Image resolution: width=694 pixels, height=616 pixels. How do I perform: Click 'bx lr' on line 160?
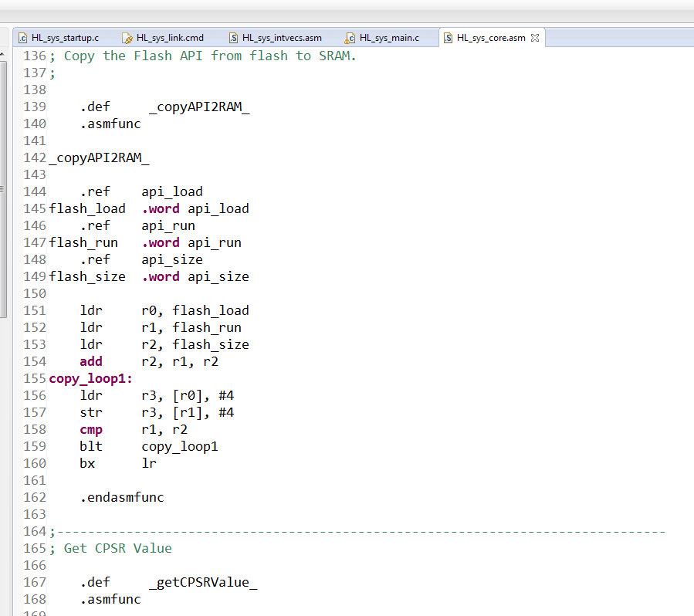[118, 464]
